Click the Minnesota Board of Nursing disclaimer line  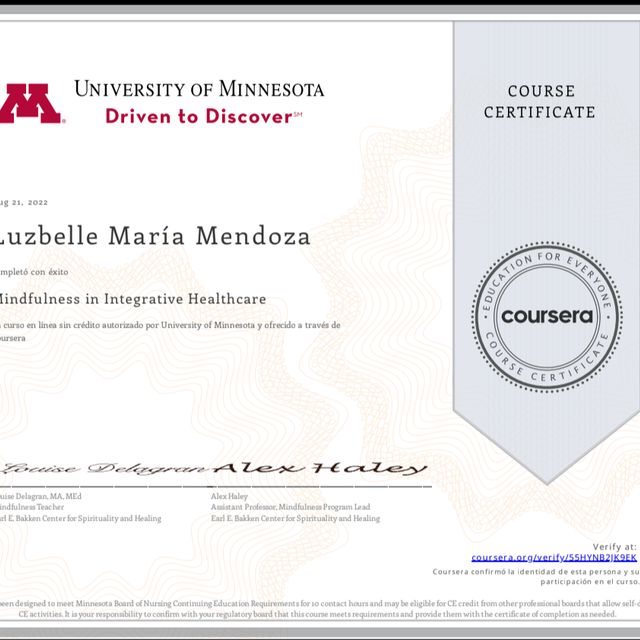pyautogui.click(x=320, y=603)
